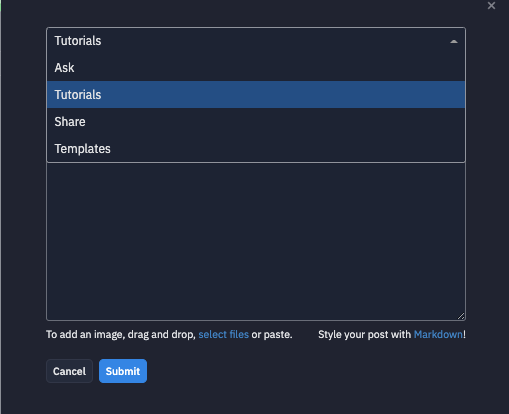Click the selected Tutorials value in dropdown header
The height and width of the screenshot is (414, 509).
point(78,41)
